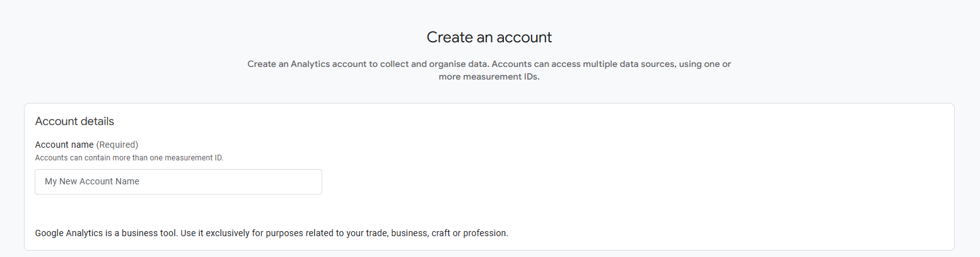Click the Account name input field
Image resolution: width=980 pixels, height=257 pixels.
click(x=178, y=182)
